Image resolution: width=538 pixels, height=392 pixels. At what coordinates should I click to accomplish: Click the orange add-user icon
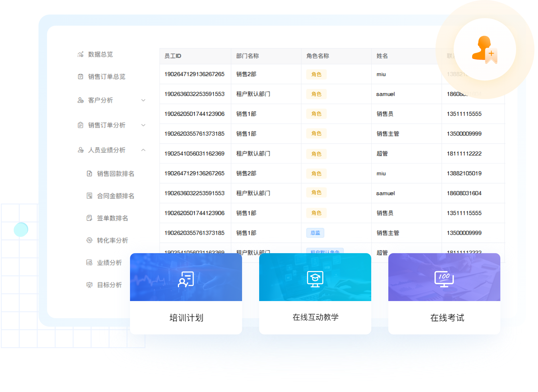point(485,49)
